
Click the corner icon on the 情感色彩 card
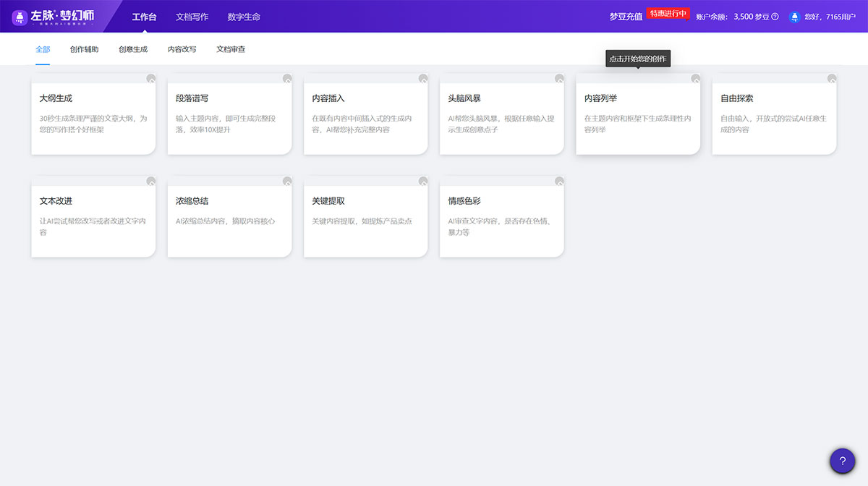click(559, 181)
